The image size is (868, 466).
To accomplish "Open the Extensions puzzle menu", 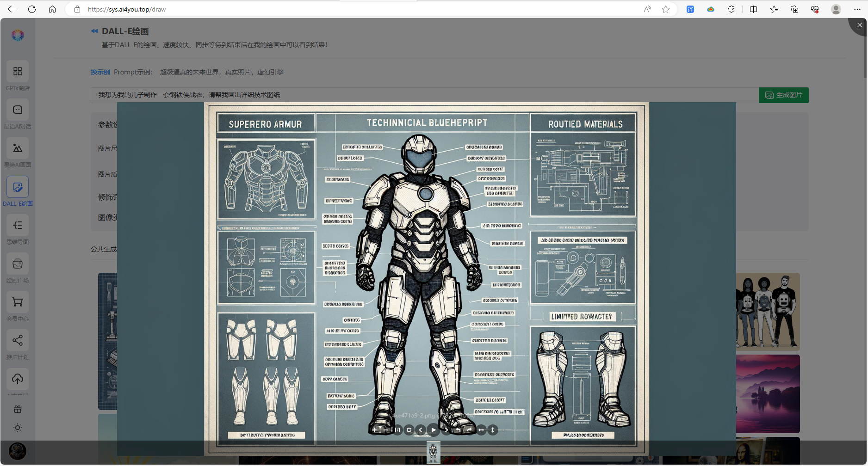I will click(x=731, y=9).
